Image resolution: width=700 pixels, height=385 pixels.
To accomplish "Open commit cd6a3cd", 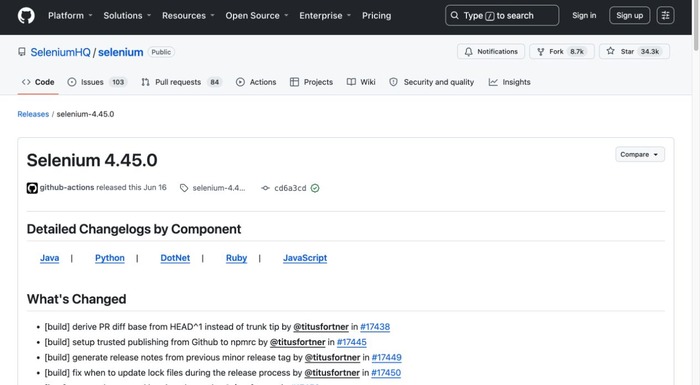I will click(x=290, y=188).
